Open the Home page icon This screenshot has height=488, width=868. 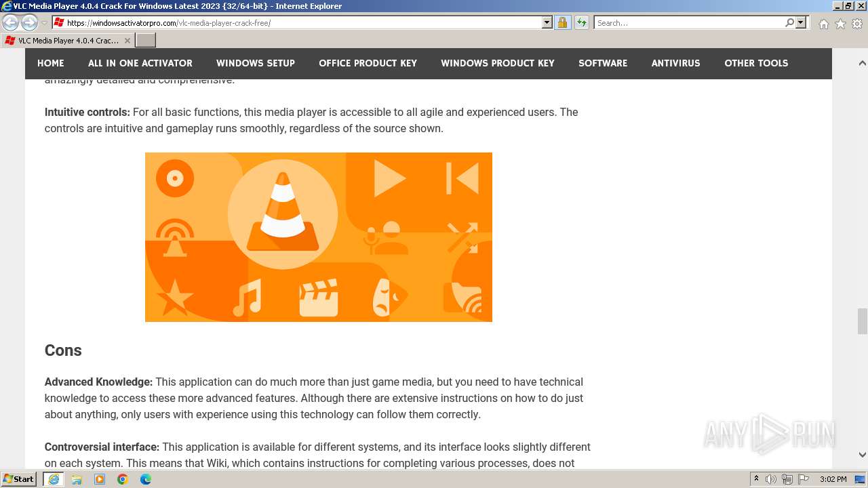coord(823,24)
